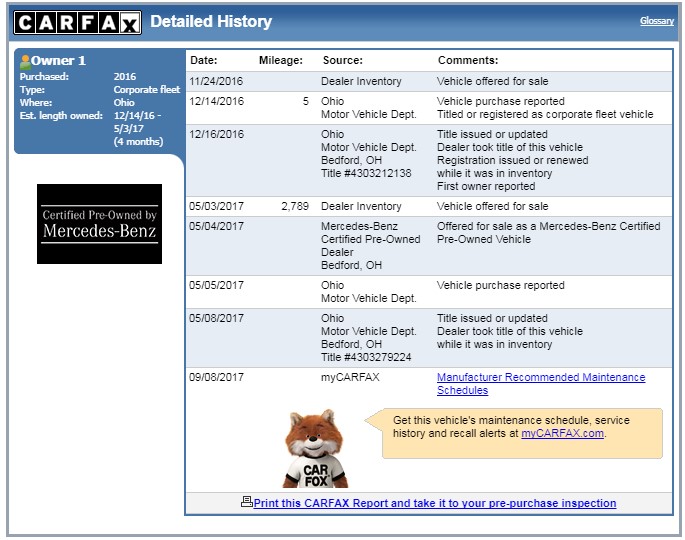Click Dealer Inventory source for 05/03/2017
Screen dimensions: 685x540
[x=361, y=206]
